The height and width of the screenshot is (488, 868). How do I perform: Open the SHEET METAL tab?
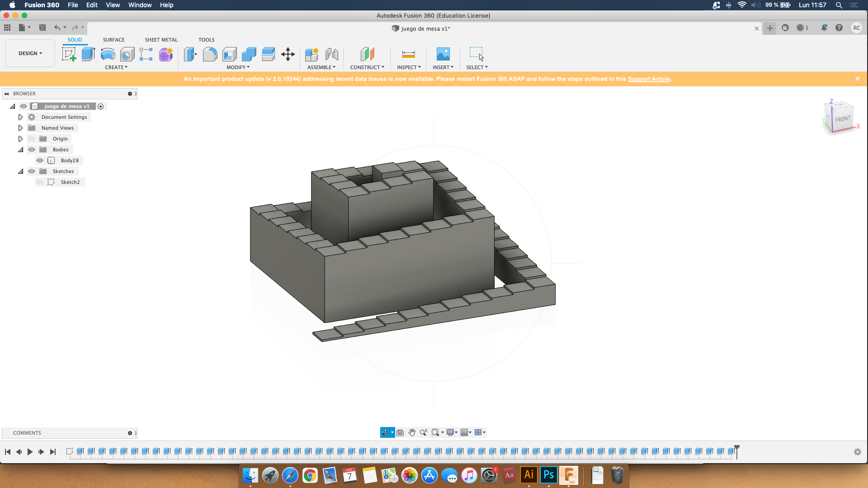[161, 40]
